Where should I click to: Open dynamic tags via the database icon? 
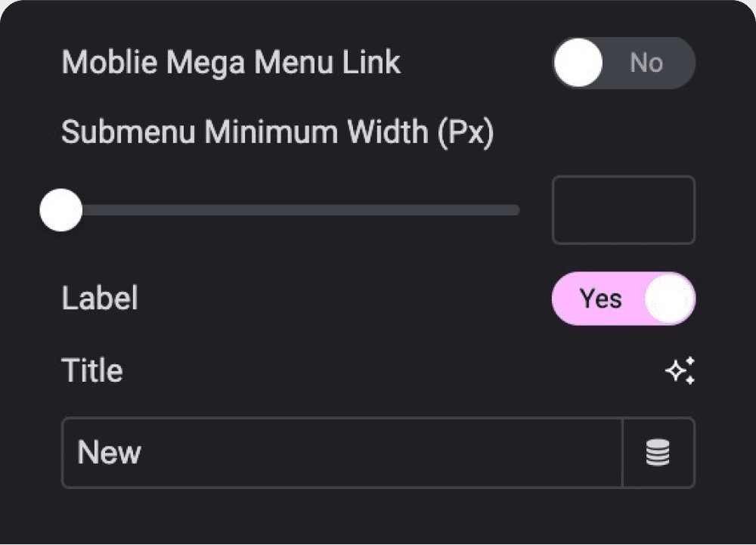click(x=658, y=453)
